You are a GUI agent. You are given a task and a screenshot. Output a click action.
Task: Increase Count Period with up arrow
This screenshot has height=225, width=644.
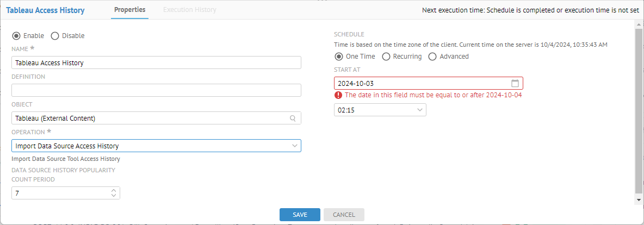pyautogui.click(x=113, y=190)
